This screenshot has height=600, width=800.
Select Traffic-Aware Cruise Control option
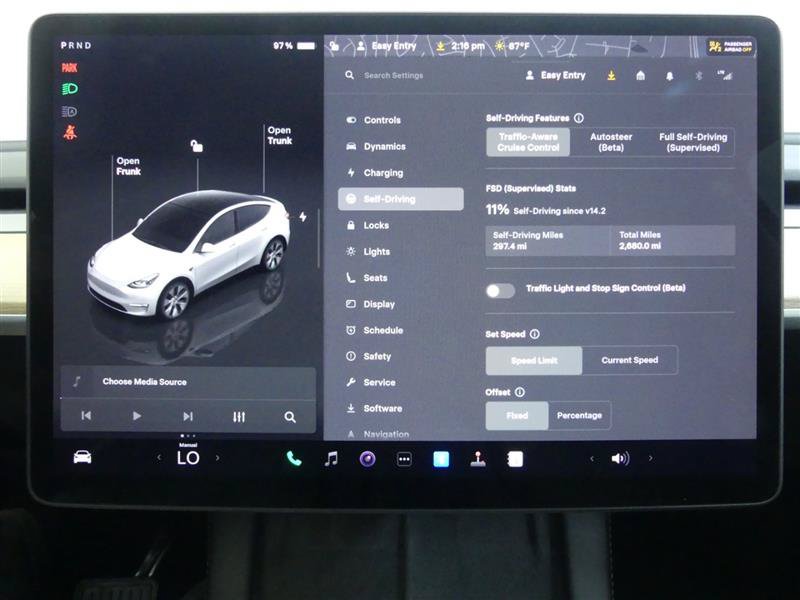(x=528, y=142)
